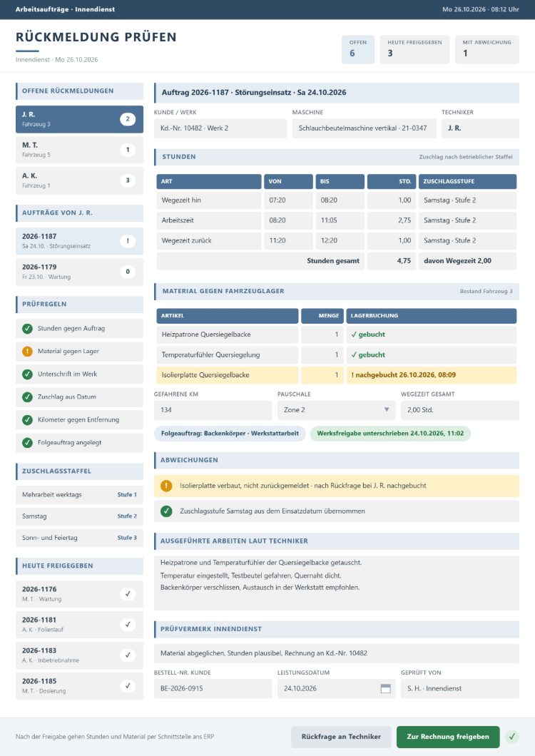535x756 pixels.
Task: Click calendar icon in Leistungsdatum field
Action: [385, 688]
